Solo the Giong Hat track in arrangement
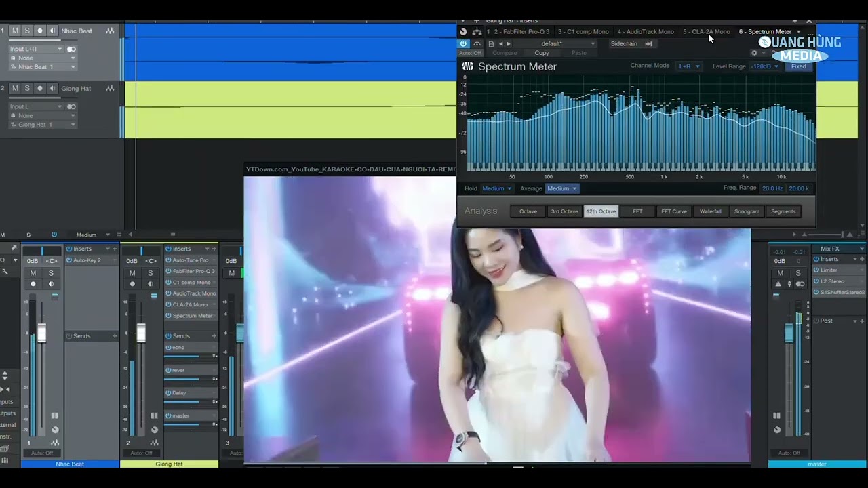Screen dimensions: 868x488 coord(27,89)
